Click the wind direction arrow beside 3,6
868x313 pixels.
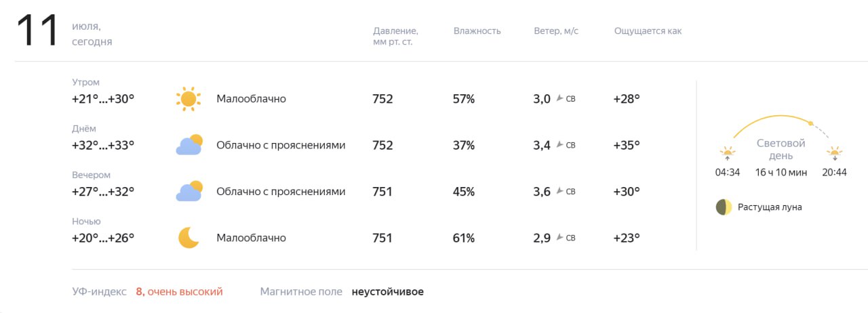(559, 192)
